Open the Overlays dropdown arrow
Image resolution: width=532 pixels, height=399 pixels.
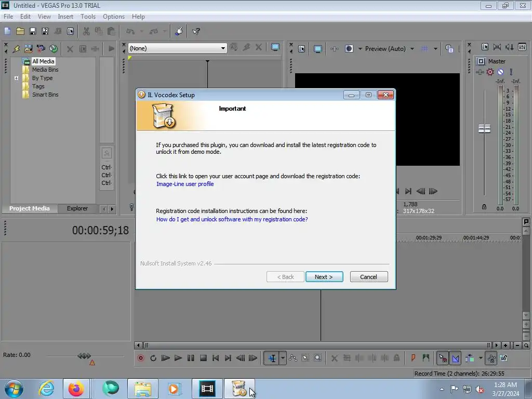(x=435, y=49)
